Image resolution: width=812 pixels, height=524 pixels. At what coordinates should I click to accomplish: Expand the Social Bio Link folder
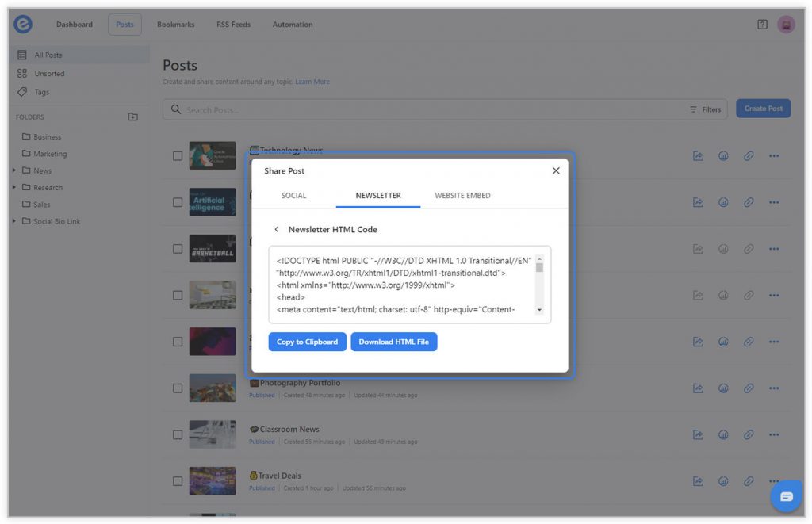tap(14, 221)
